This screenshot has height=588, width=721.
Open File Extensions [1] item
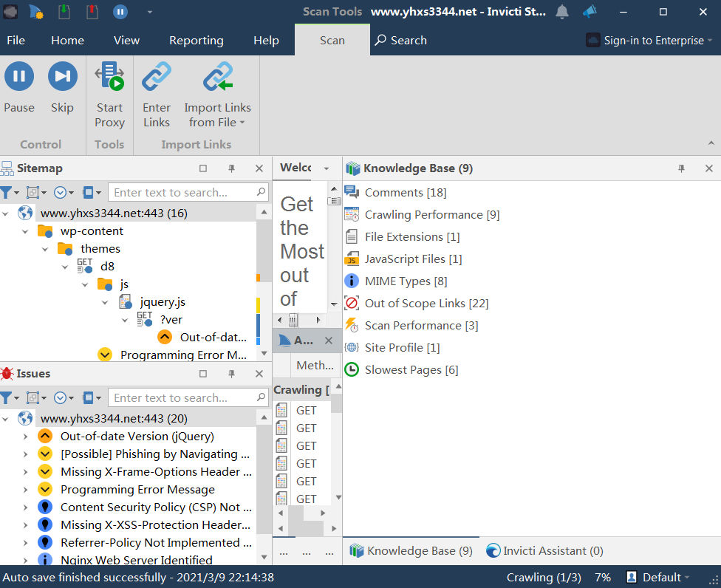tap(412, 237)
